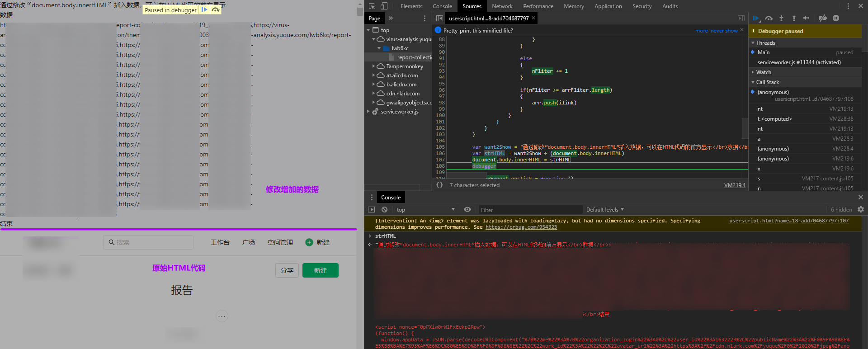
Task: Toggle the device toolbar icon
Action: 384,6
